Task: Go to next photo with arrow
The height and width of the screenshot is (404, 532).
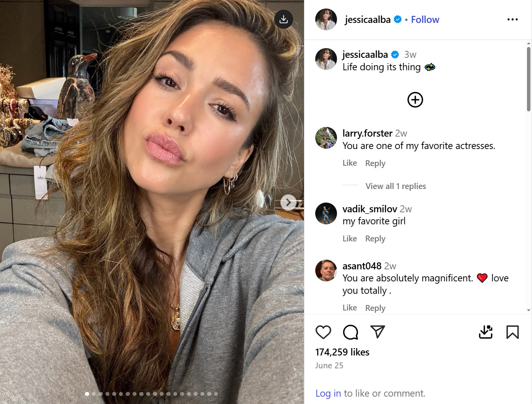Action: [x=288, y=202]
